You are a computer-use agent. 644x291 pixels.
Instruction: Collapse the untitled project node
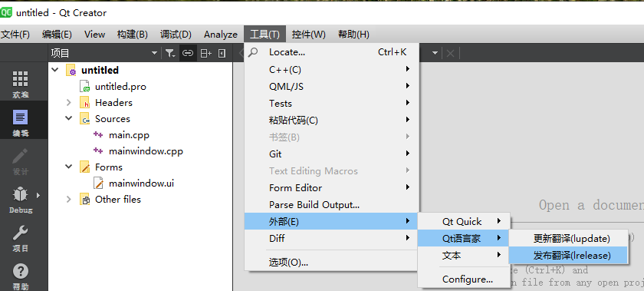coord(55,71)
